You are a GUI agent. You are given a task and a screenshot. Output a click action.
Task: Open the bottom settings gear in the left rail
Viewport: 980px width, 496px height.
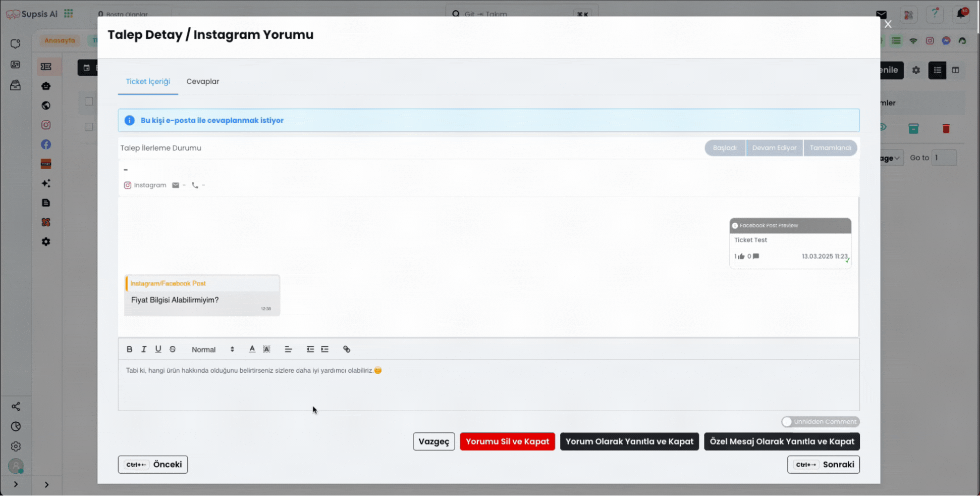pos(16,447)
